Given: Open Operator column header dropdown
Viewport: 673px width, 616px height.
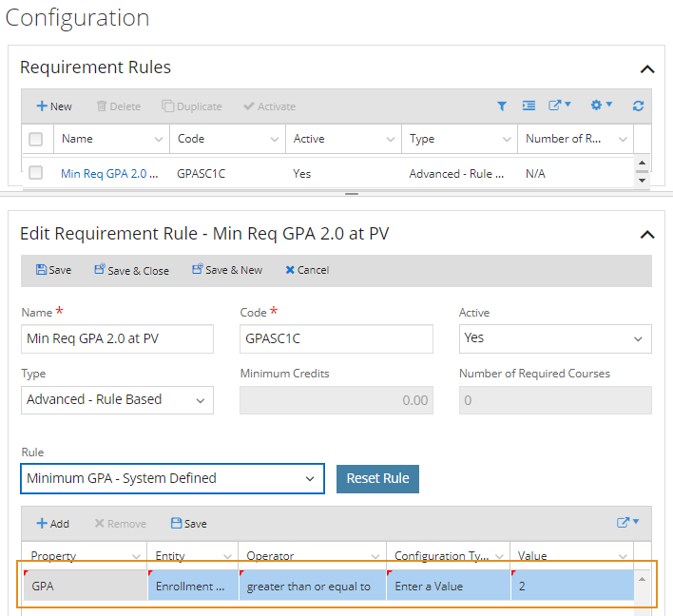Looking at the screenshot, I should pos(375,556).
